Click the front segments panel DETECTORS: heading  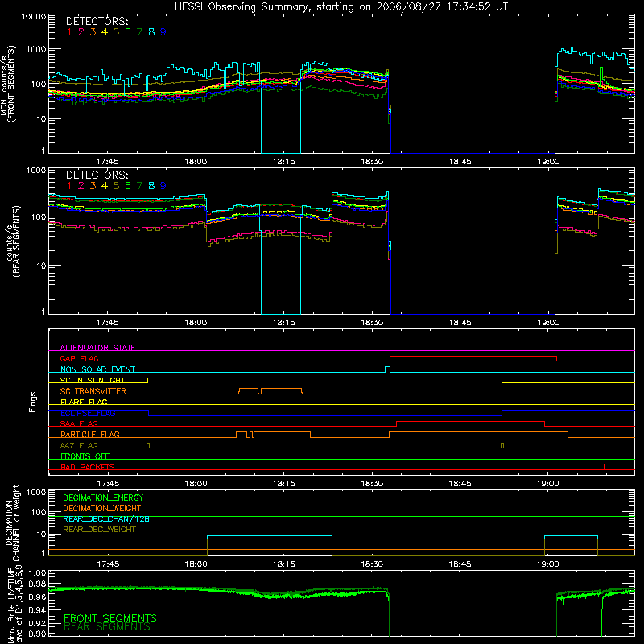click(x=97, y=21)
